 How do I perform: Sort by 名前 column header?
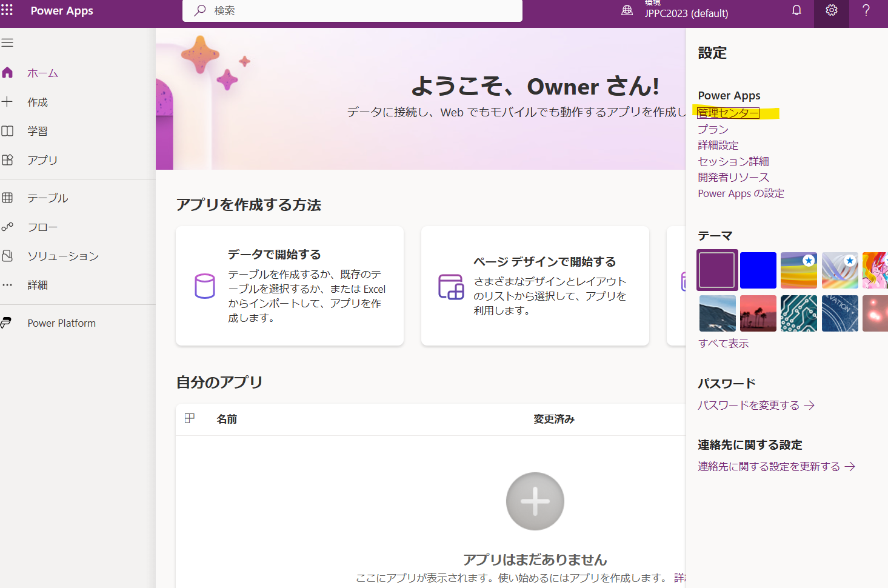click(x=227, y=419)
